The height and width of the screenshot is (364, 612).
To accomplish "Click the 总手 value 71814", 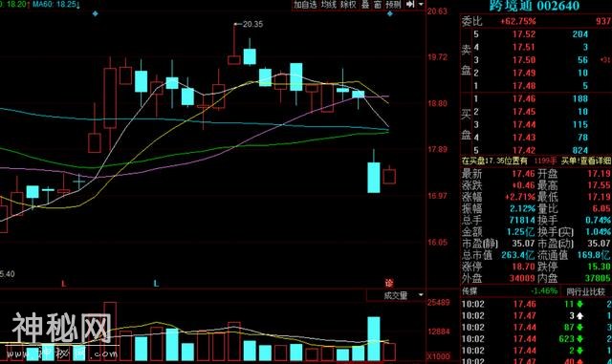I will click(x=522, y=221).
